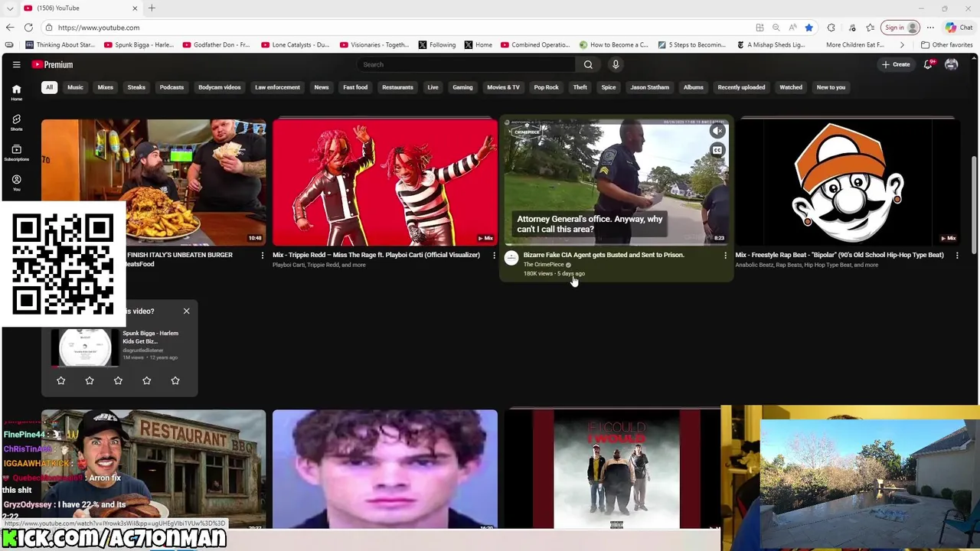Open the Other favorites folder
The height and width of the screenshot is (551, 980).
tap(947, 44)
